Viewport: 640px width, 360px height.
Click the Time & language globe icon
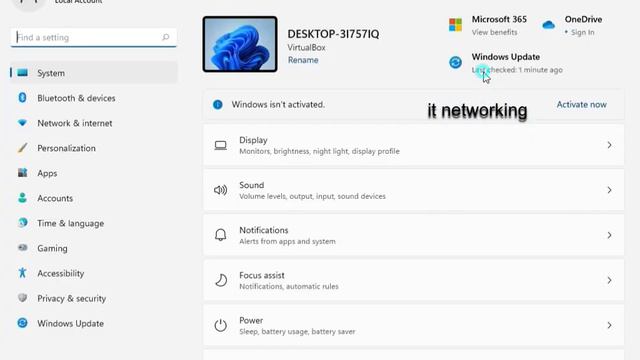(x=22, y=223)
